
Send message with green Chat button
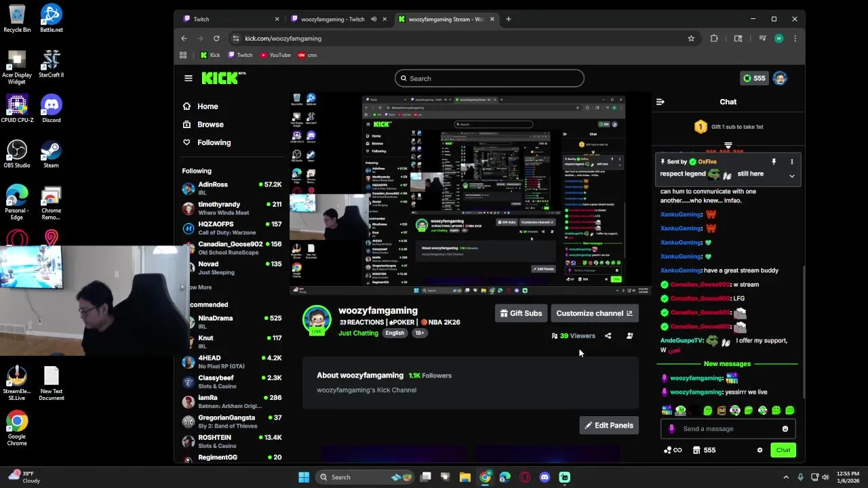point(783,450)
